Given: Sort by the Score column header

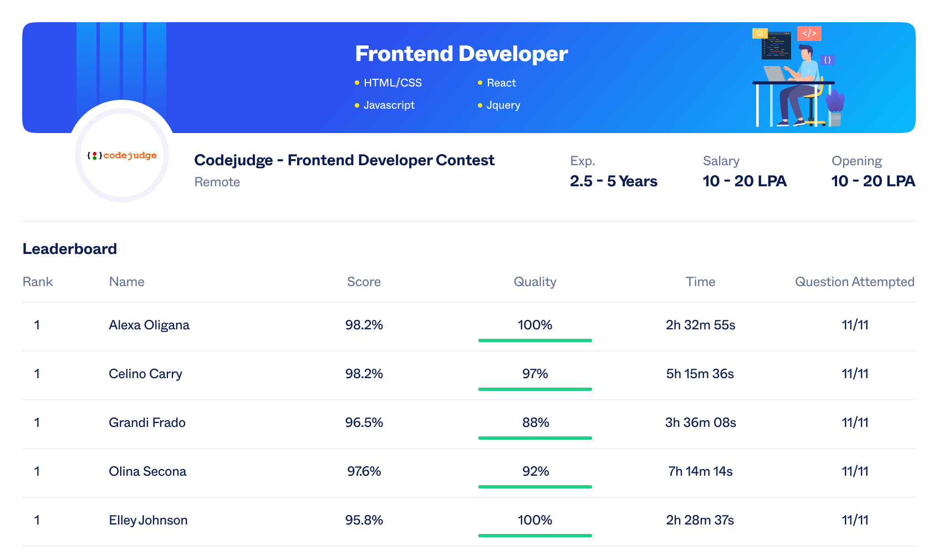Looking at the screenshot, I should pyautogui.click(x=364, y=282).
